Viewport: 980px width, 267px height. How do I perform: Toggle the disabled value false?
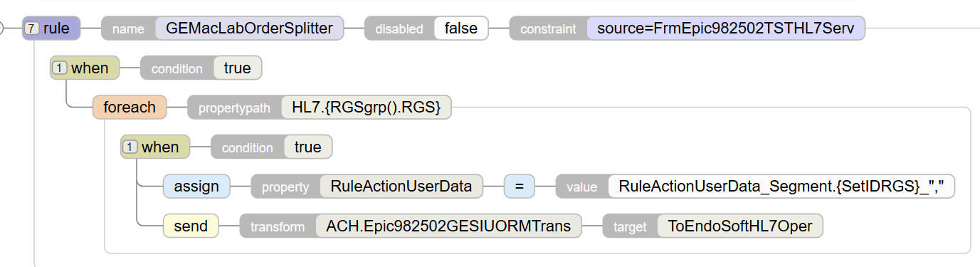coord(460,28)
